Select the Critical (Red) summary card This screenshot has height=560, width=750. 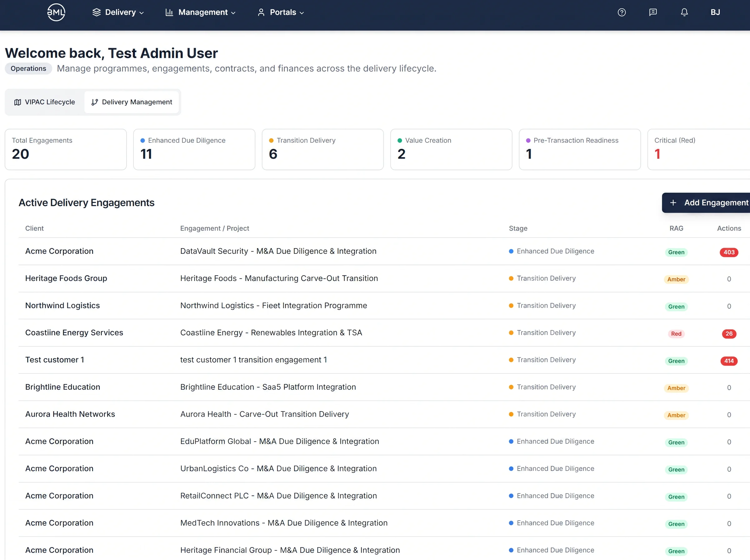699,149
